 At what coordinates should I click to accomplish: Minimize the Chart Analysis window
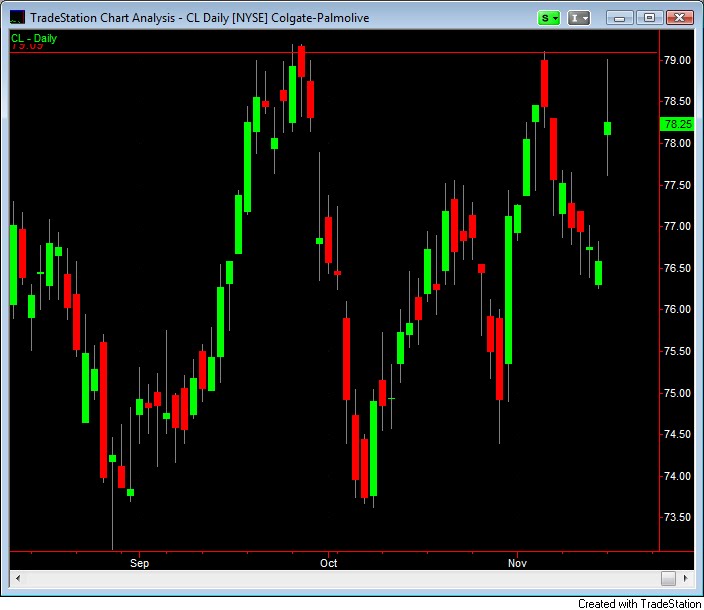[x=620, y=18]
